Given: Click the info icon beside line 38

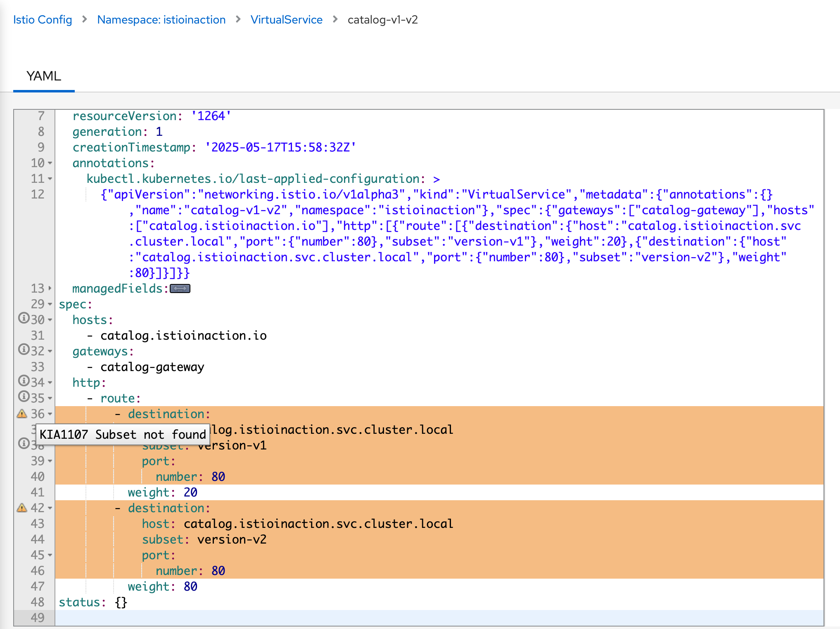Looking at the screenshot, I should click(x=24, y=444).
